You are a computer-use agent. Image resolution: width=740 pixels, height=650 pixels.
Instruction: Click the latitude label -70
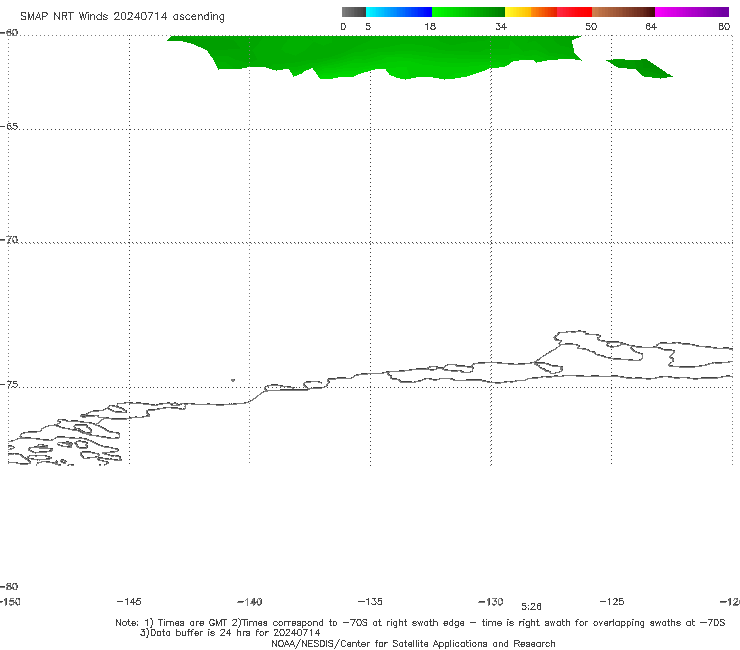tap(9, 240)
